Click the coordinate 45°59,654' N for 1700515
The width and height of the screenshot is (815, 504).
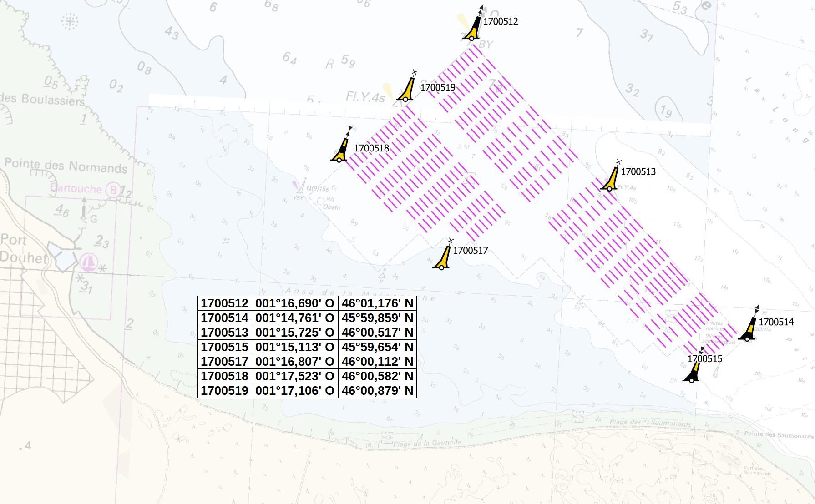378,347
